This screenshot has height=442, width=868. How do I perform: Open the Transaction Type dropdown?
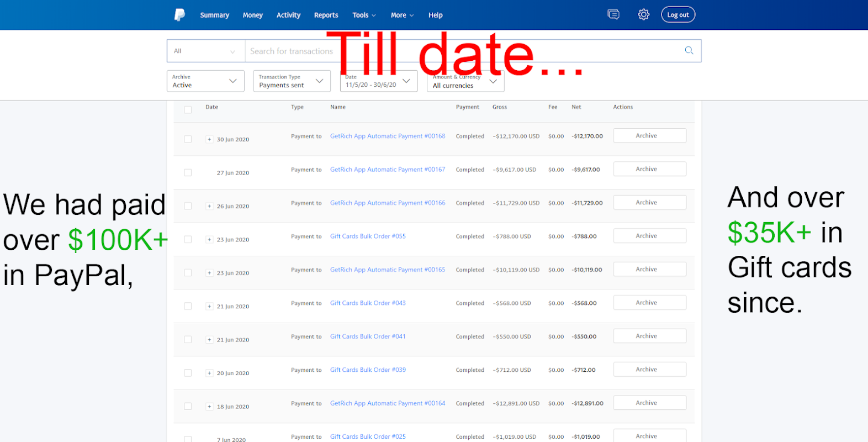(292, 81)
